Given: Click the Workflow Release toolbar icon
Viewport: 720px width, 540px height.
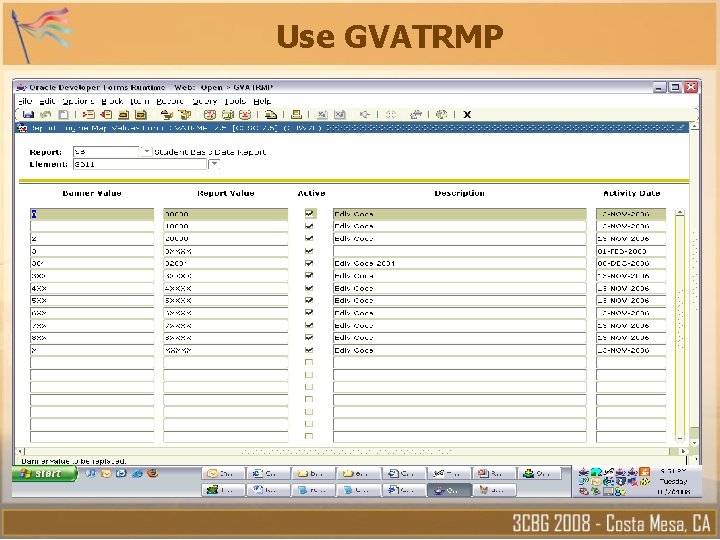Looking at the screenshot, I should click(416, 114).
